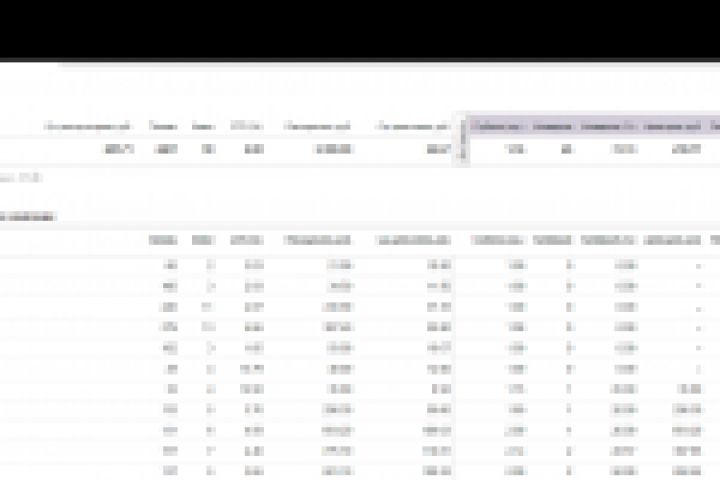
Task: Sort by the third summary column header
Action: click(x=203, y=126)
